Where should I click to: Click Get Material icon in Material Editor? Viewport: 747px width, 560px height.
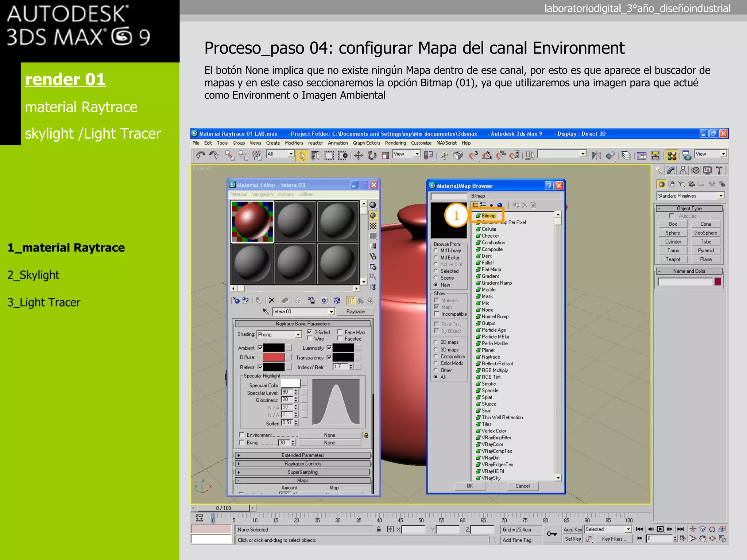click(236, 300)
